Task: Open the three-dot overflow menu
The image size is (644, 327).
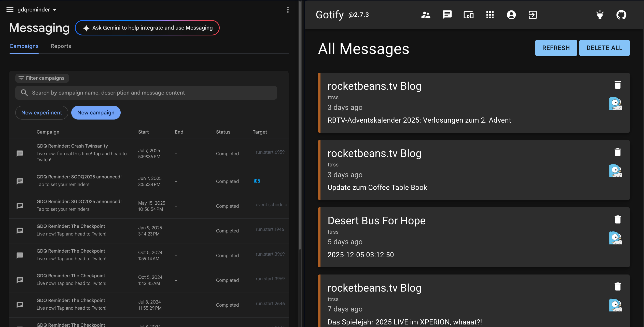Action: pyautogui.click(x=288, y=10)
